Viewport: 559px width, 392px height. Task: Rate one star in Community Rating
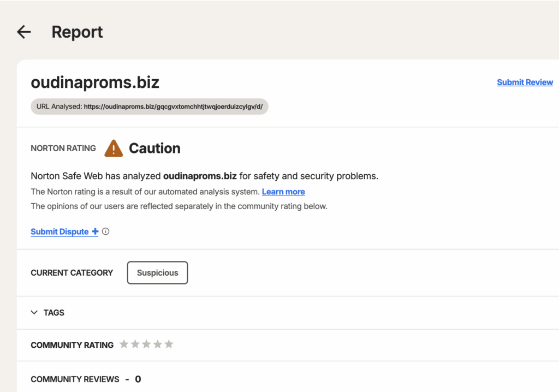pyautogui.click(x=124, y=344)
